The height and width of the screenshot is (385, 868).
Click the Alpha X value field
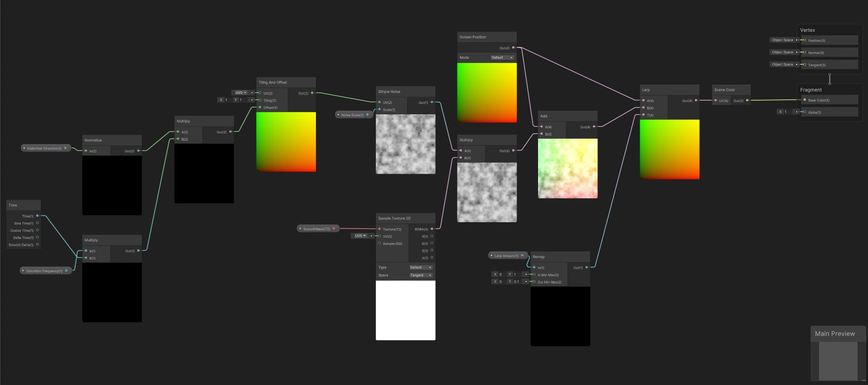(788, 112)
